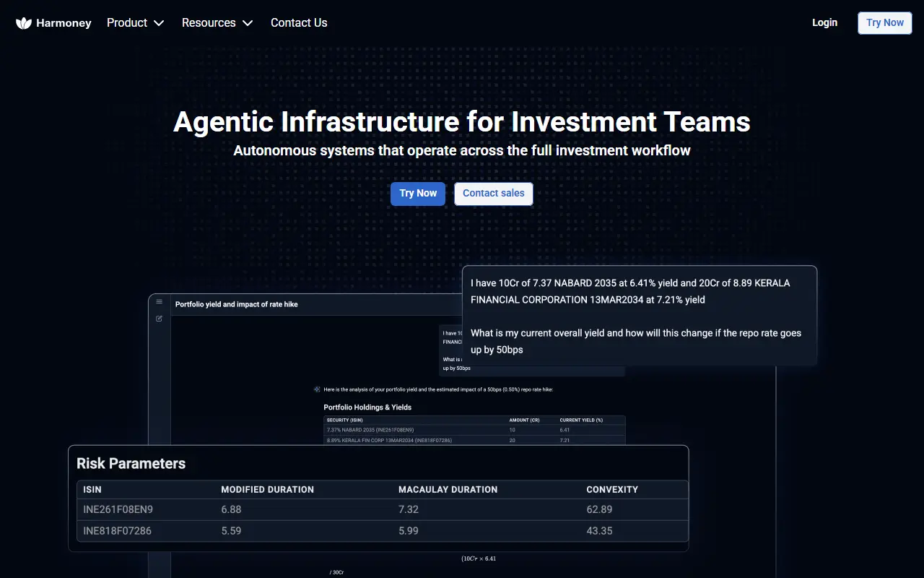Open the Harmoney home link text
This screenshot has width=924, height=578.
tap(64, 23)
